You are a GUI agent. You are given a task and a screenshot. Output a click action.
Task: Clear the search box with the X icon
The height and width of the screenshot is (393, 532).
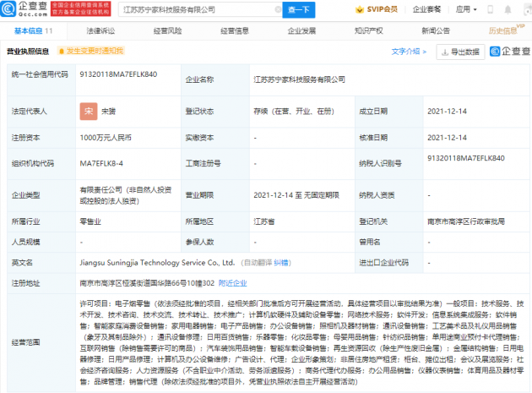(x=278, y=9)
